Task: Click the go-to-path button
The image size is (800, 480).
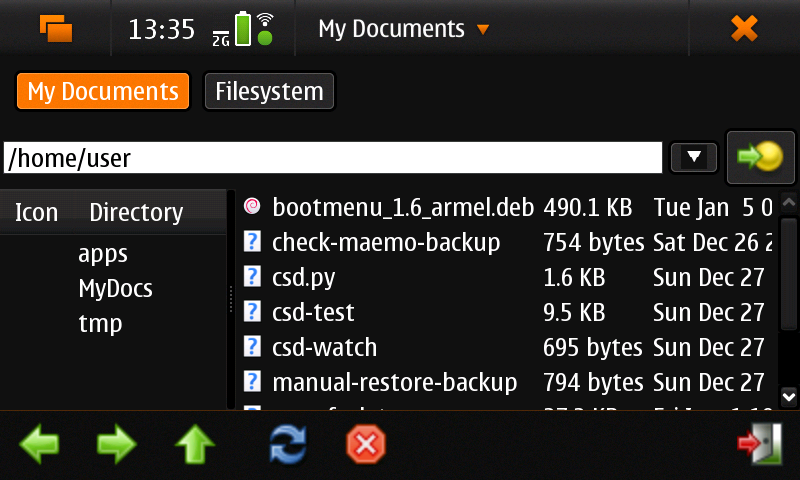Action: (754, 157)
